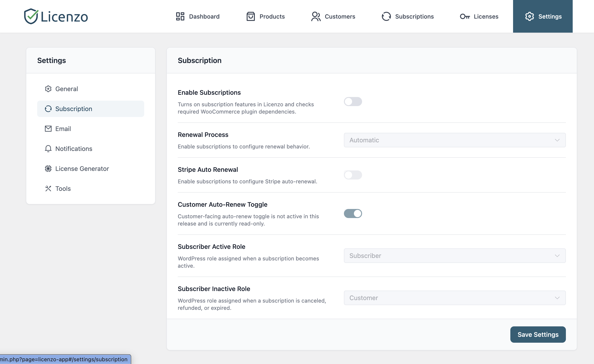The image size is (594, 364).
Task: Select the Notifications bell icon
Action: [48, 148]
